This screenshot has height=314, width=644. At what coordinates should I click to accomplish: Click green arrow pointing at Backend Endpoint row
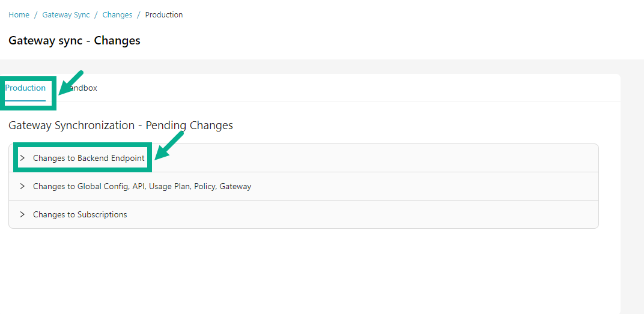click(x=169, y=145)
